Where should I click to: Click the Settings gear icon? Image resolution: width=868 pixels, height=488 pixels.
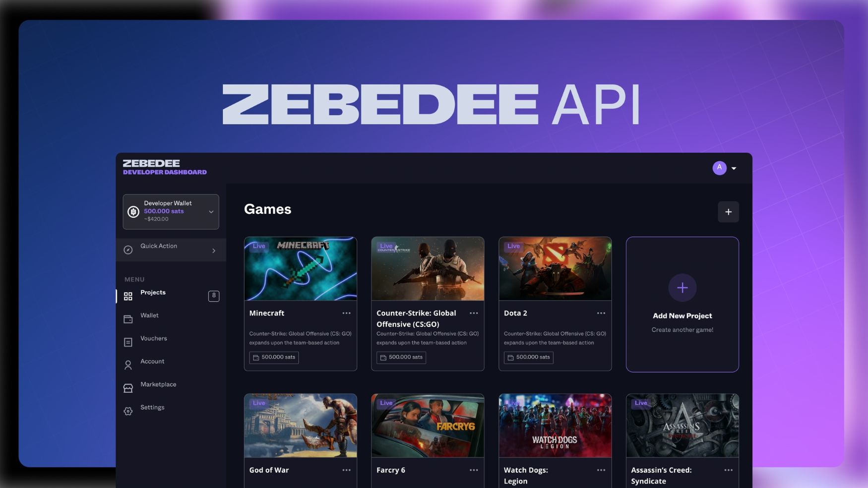(128, 411)
